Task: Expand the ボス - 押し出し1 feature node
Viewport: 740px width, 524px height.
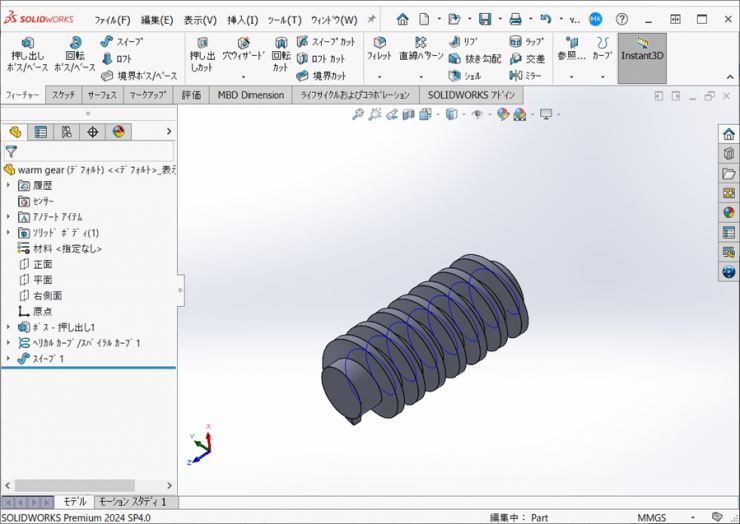Action: pyautogui.click(x=9, y=327)
